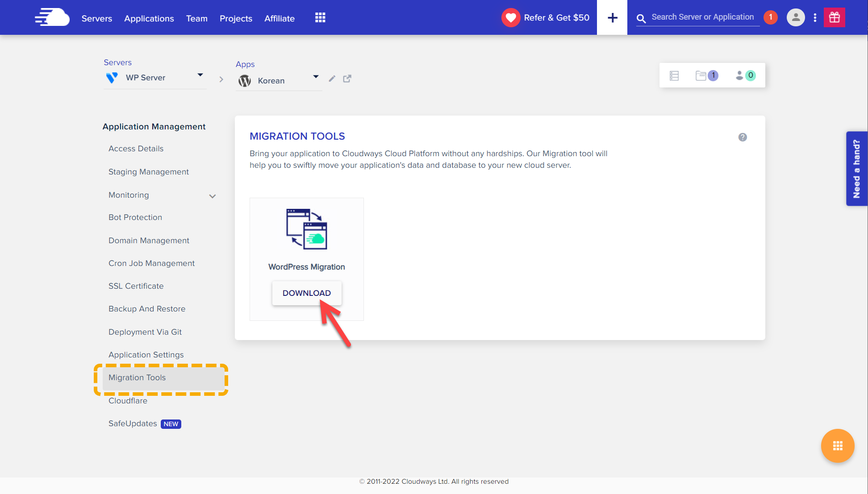Edit the app name with the pencil icon
Image resolution: width=868 pixels, height=494 pixels.
[x=332, y=79]
